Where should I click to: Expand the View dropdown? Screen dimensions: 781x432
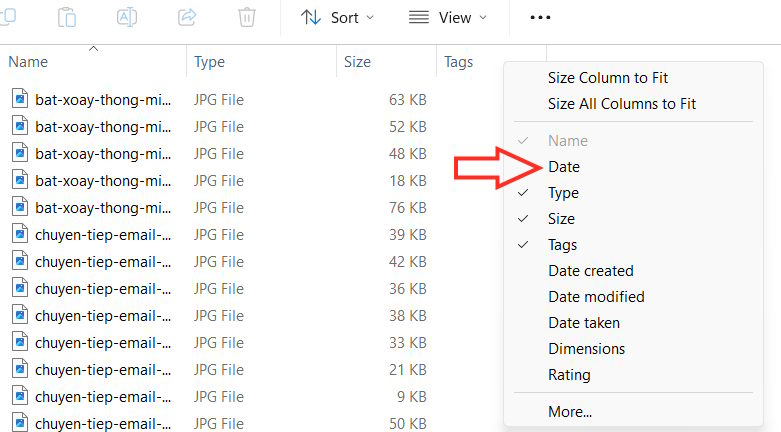click(448, 18)
